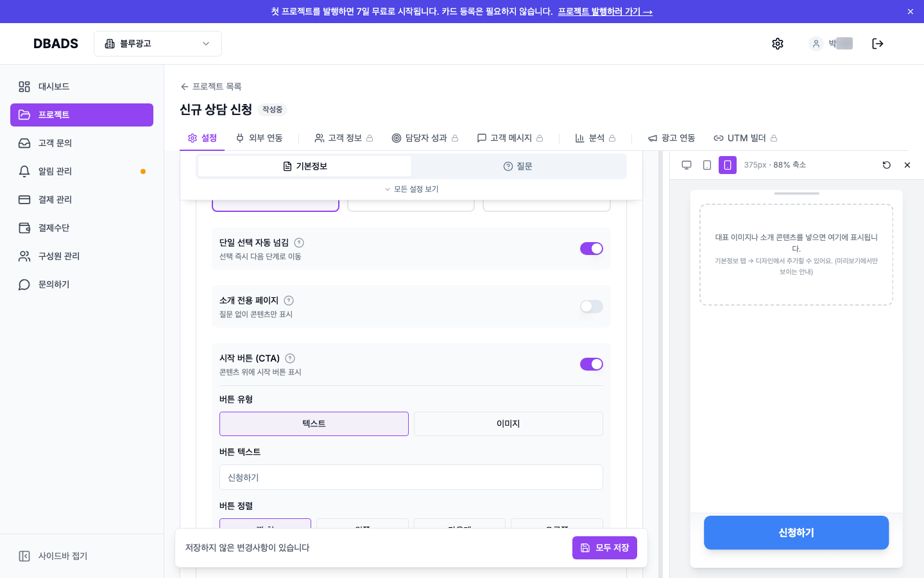924x578 pixels.
Task: Follow the 프로젝트 발행하러 가기 link
Action: click(605, 12)
